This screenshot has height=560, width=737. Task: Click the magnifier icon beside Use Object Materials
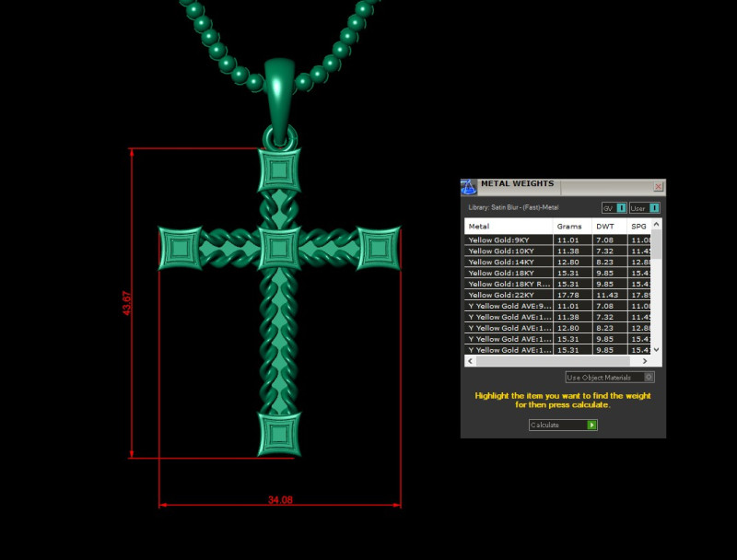click(649, 377)
